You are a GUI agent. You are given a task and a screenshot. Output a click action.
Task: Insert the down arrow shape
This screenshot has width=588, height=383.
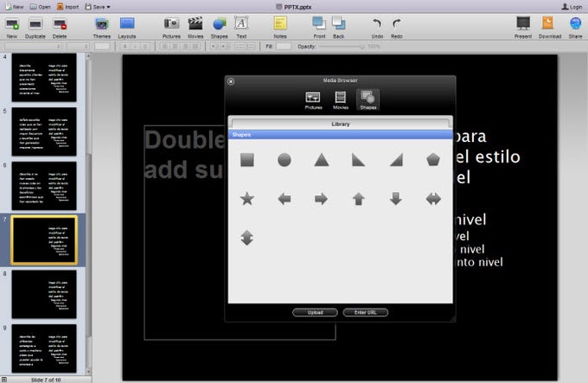[396, 199]
